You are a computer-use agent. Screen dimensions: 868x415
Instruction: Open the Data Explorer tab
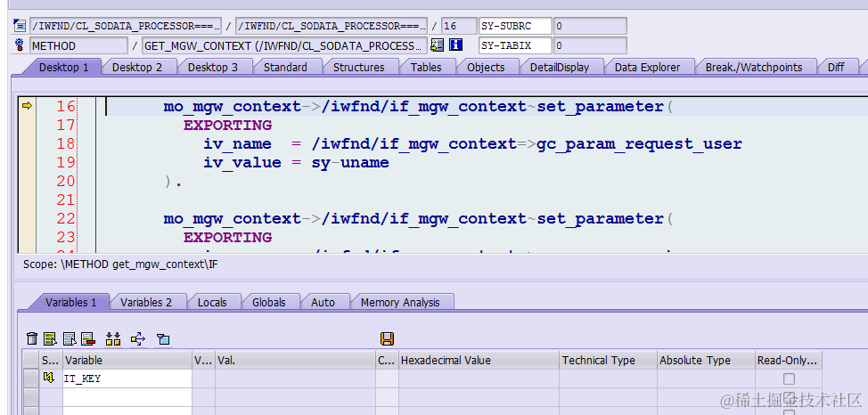point(647,67)
